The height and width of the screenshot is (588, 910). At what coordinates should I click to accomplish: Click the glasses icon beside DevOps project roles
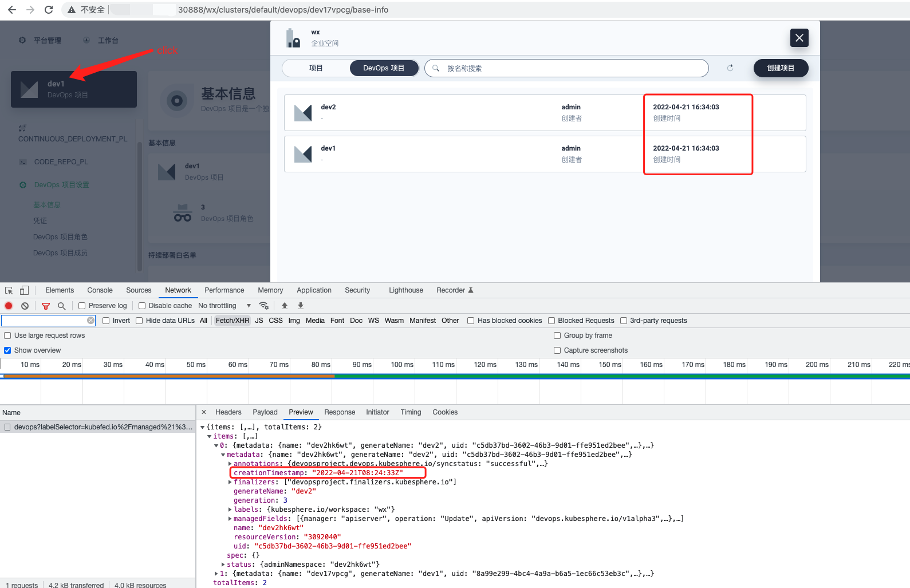pyautogui.click(x=183, y=213)
